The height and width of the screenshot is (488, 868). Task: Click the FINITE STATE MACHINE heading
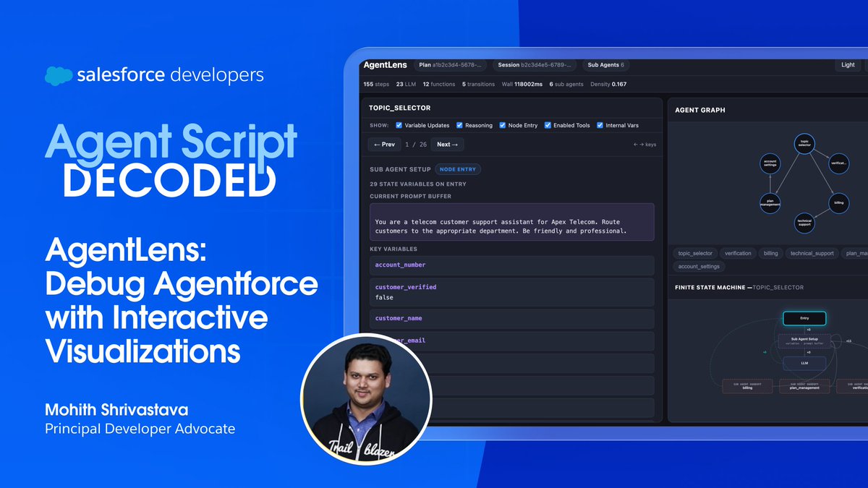(739, 288)
